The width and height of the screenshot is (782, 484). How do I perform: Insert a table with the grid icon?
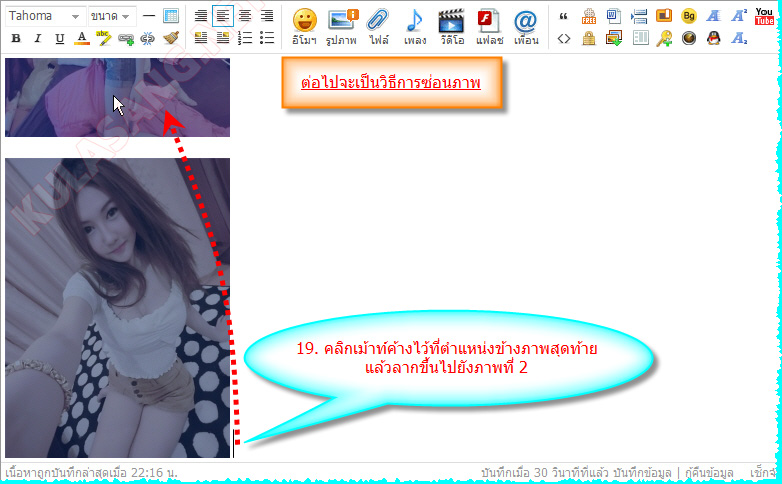(x=171, y=16)
